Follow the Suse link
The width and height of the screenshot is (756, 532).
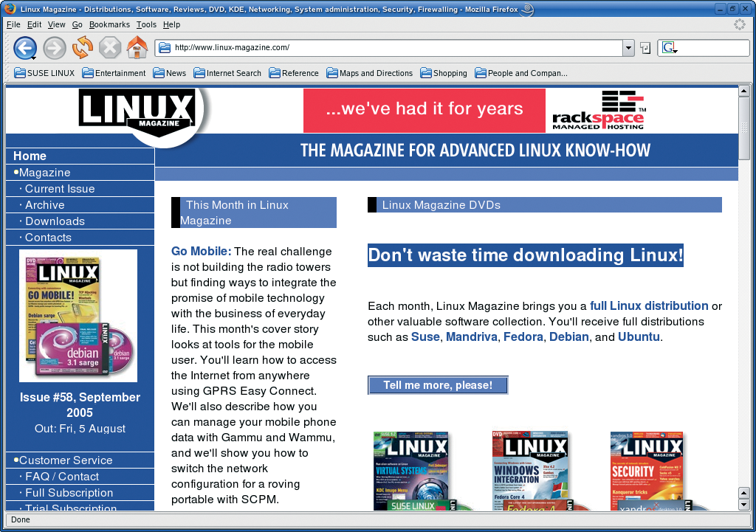click(x=425, y=337)
